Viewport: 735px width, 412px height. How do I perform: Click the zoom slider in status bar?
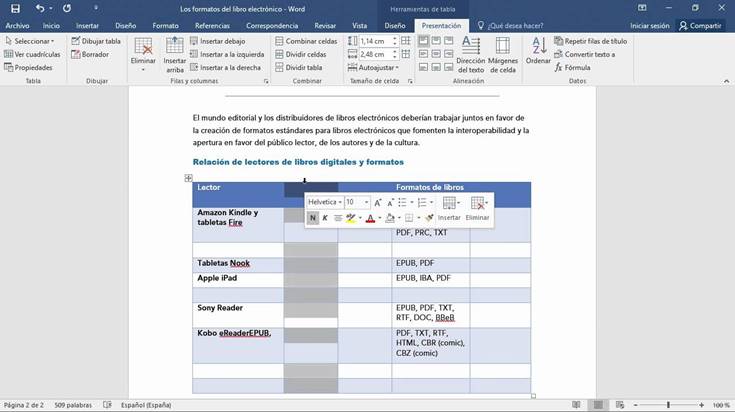coord(668,405)
